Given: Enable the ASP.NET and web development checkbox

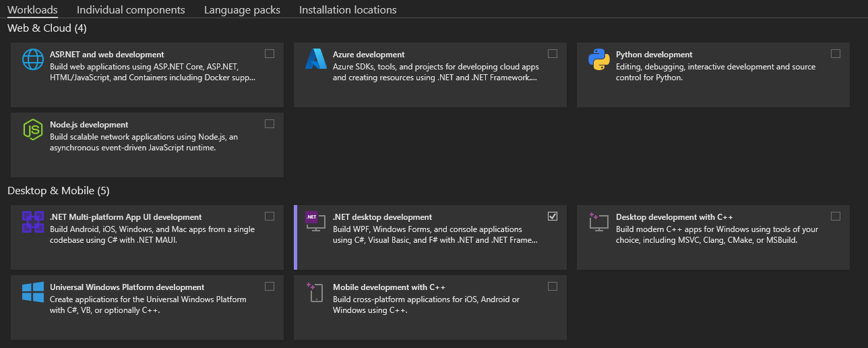Looking at the screenshot, I should click(x=270, y=54).
